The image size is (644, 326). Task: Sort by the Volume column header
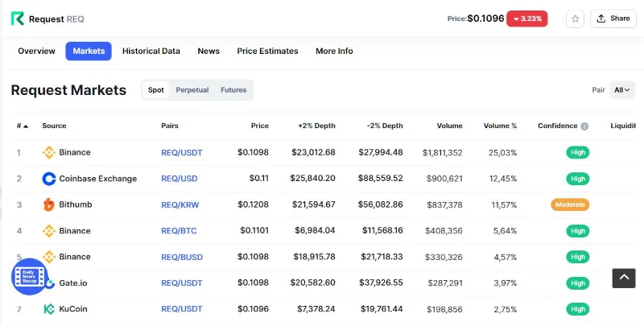[450, 126]
